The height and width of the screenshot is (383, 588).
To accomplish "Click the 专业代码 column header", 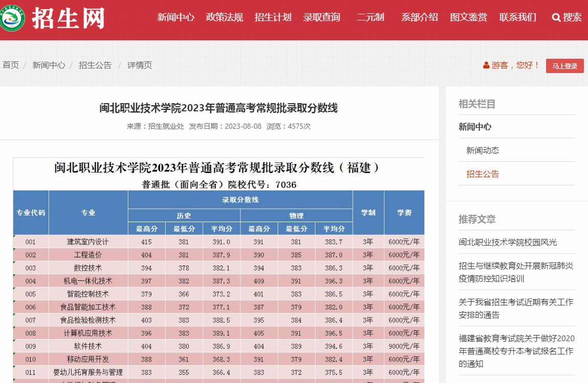I will pyautogui.click(x=31, y=212).
